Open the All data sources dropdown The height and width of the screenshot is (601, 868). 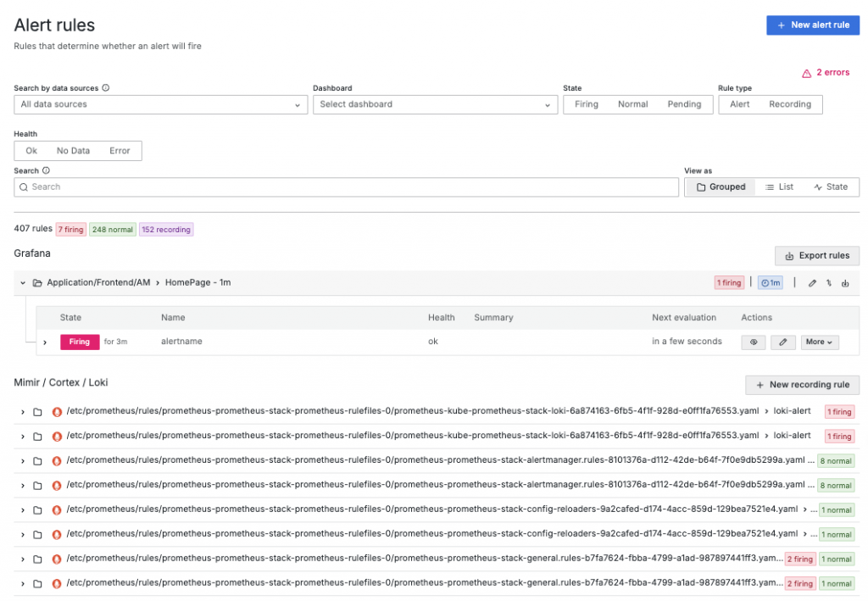tap(160, 104)
